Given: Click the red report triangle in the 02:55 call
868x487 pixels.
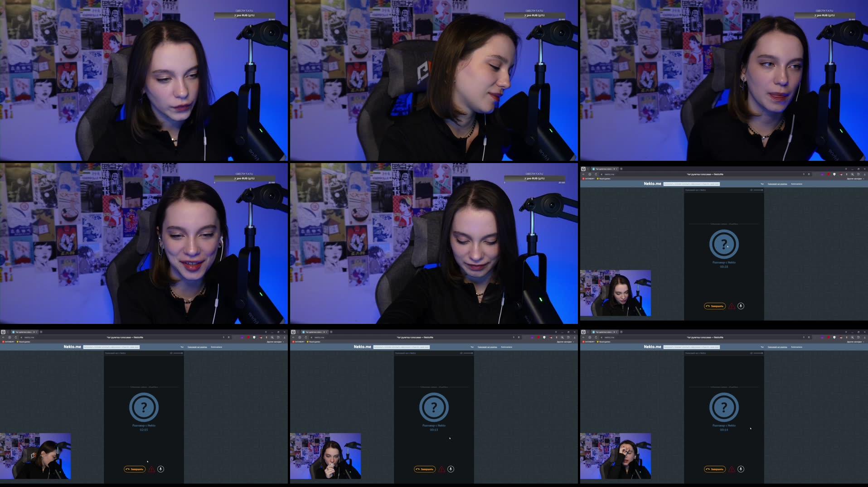Looking at the screenshot, I should (151, 469).
